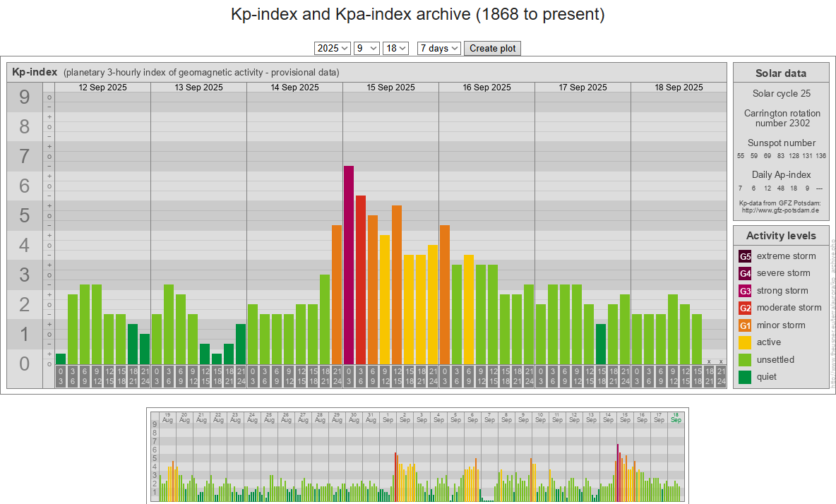Click the light green unsettled swatch
The height and width of the screenshot is (504, 836).
coord(745,360)
